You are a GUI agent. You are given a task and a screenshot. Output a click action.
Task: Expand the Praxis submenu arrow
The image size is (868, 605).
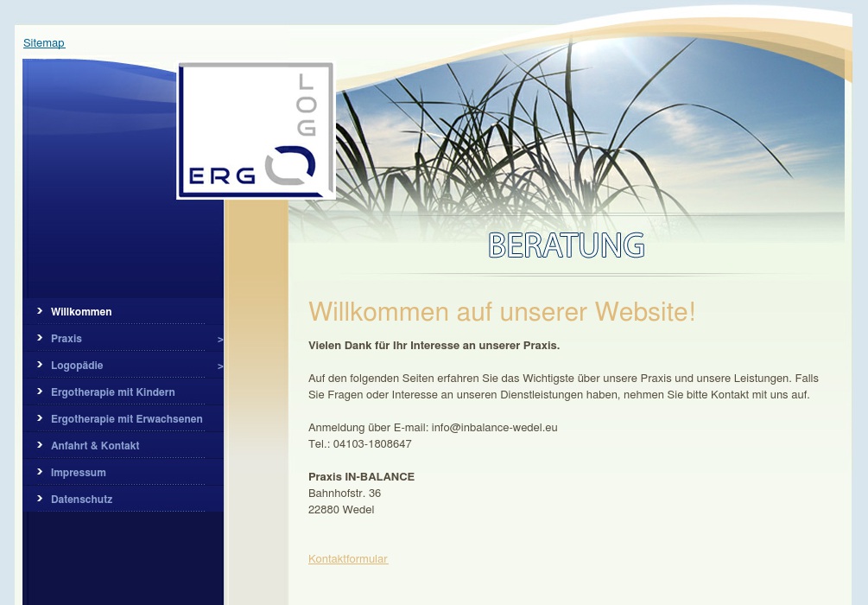coord(219,340)
